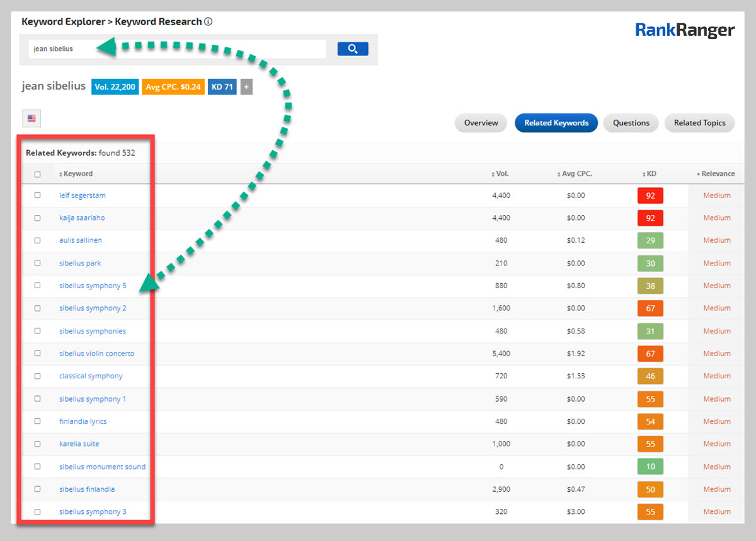Click the Vol. 22,200 blue badge
756x541 pixels.
tap(115, 87)
